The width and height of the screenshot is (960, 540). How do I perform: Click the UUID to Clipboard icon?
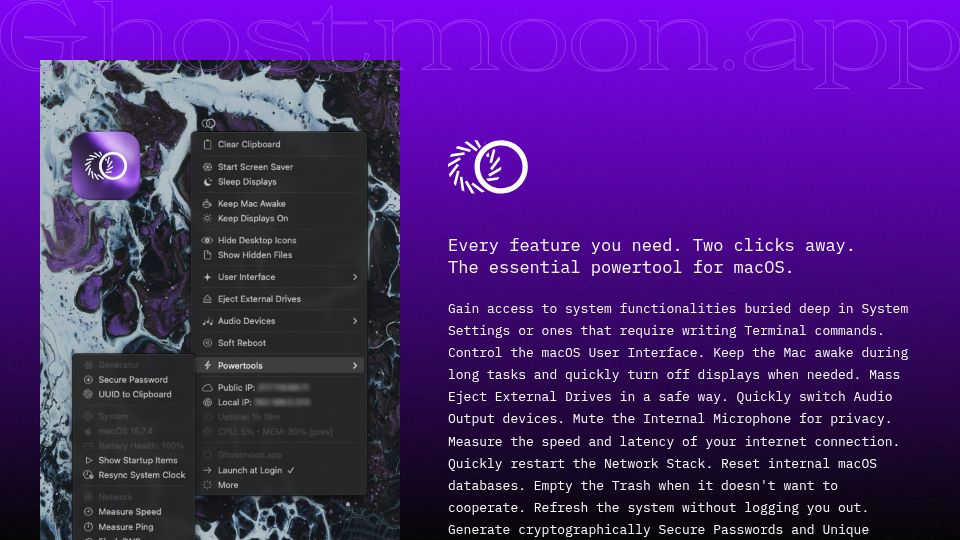pos(88,394)
